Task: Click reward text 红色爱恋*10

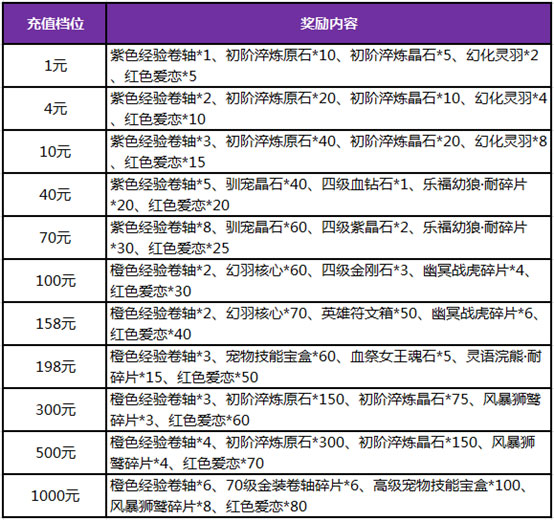Action: click(x=165, y=119)
